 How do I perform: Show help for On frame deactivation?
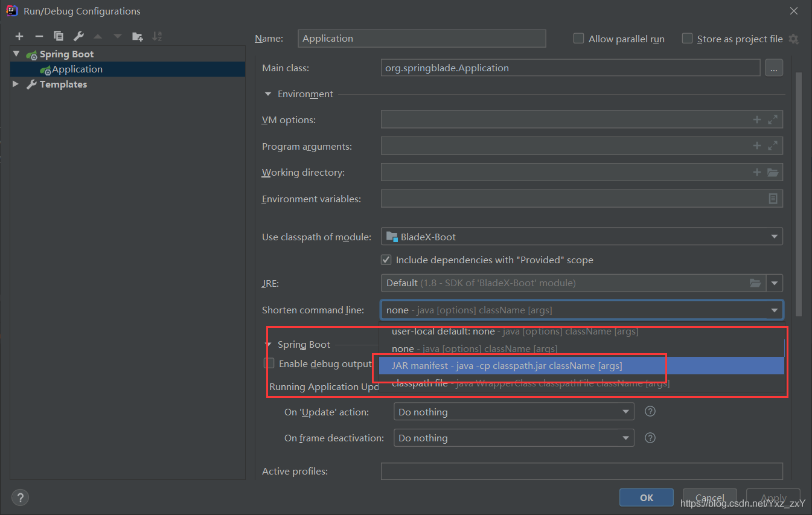pyautogui.click(x=650, y=438)
